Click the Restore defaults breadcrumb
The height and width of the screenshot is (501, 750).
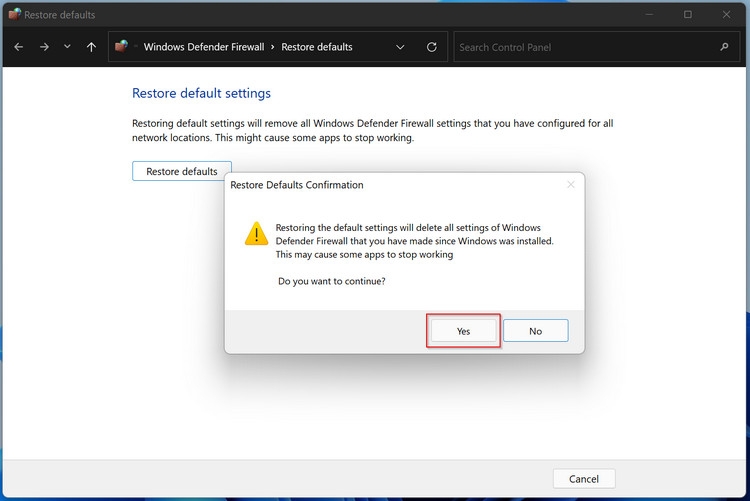coord(317,47)
